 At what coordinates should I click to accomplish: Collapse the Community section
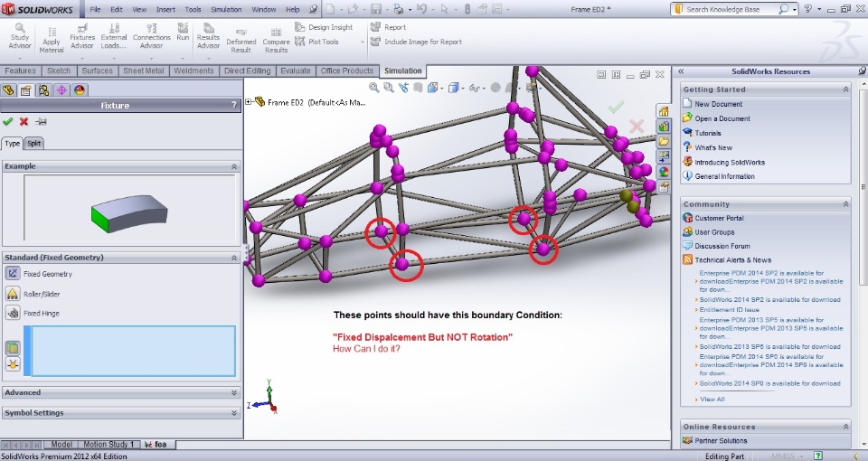[846, 204]
